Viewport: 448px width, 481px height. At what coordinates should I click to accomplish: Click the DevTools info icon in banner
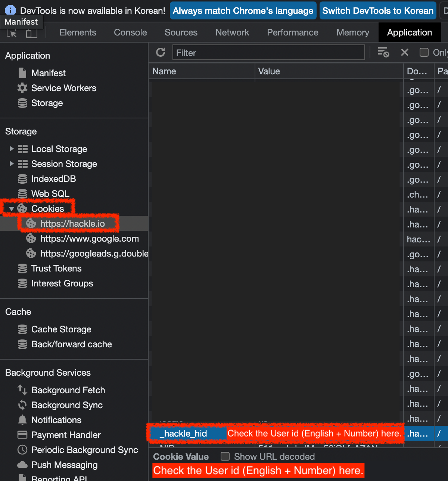click(10, 10)
